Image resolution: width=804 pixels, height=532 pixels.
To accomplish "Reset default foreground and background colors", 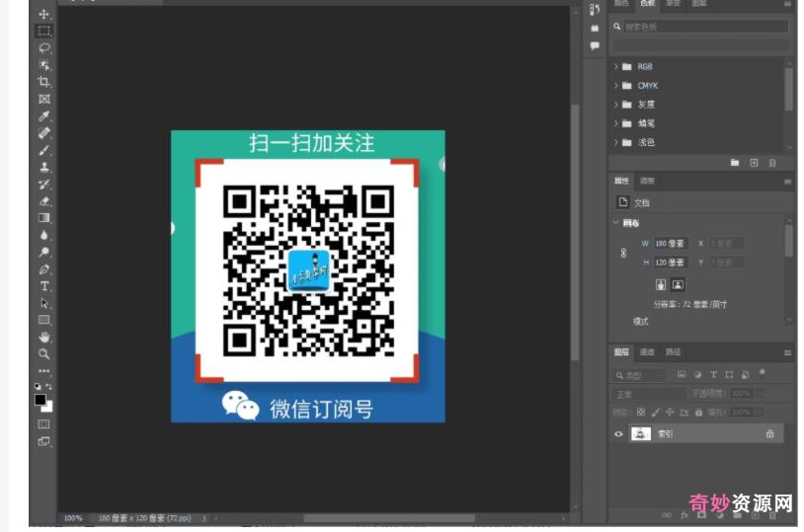I will pos(38,387).
